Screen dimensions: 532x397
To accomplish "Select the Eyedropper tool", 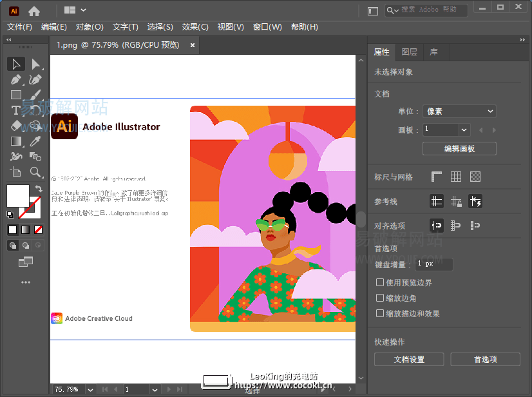I will pos(35,141).
